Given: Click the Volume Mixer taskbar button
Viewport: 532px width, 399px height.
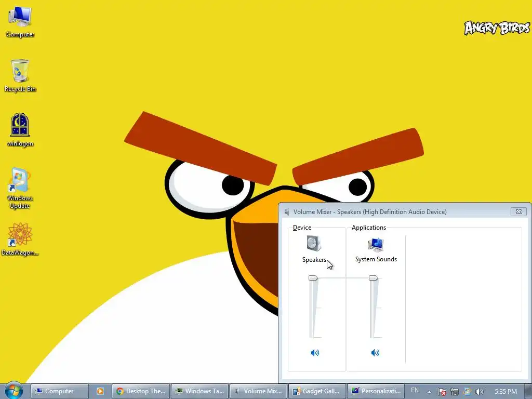Looking at the screenshot, I should 259,391.
